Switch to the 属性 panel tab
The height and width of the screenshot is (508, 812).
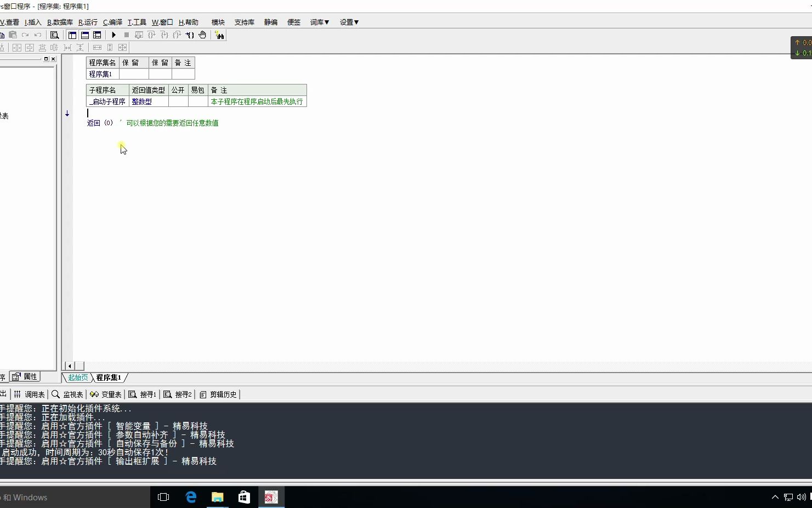25,377
